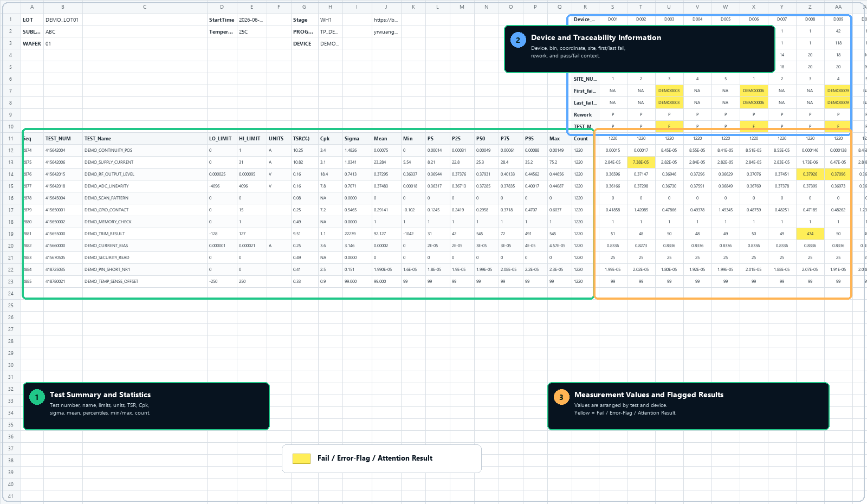Click the Count header cell
The width and height of the screenshot is (867, 504).
(585, 139)
